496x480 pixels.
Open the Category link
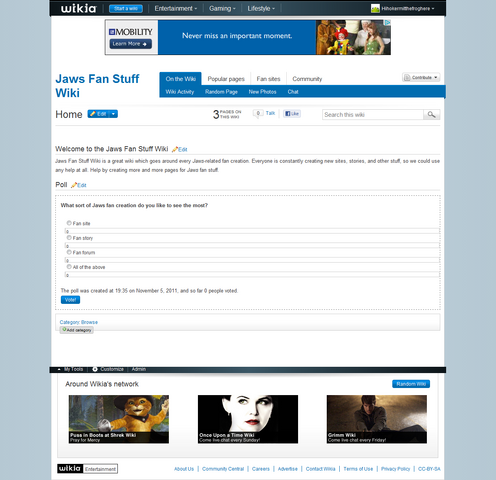(69, 322)
